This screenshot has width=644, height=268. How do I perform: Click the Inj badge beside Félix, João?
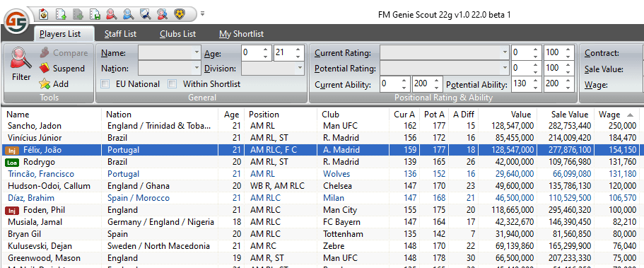pyautogui.click(x=12, y=150)
